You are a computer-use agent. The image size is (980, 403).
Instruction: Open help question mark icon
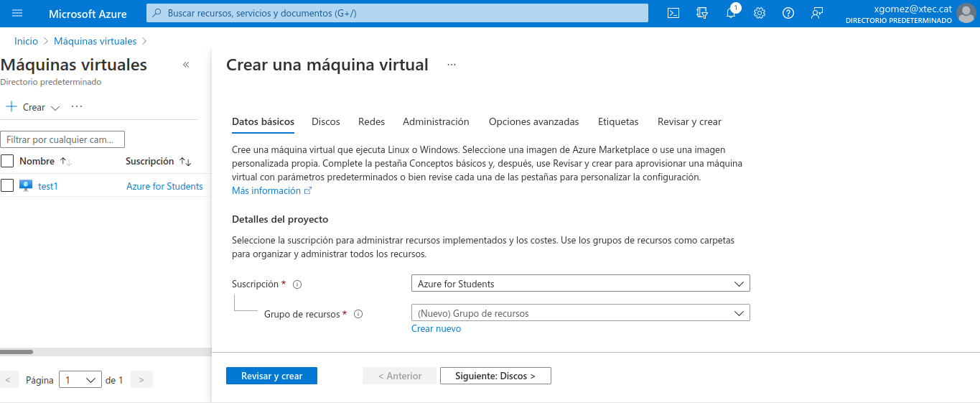pos(788,13)
